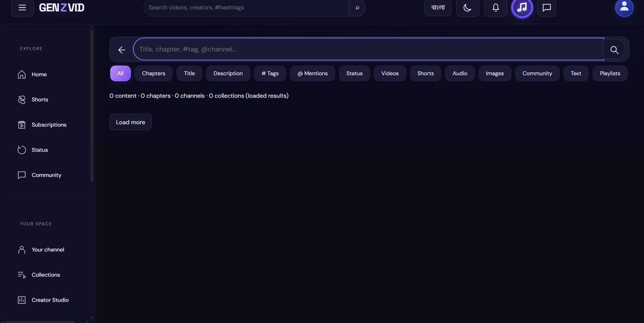Select the Chapters filter chip
Viewport: 644px width, 323px height.
154,73
